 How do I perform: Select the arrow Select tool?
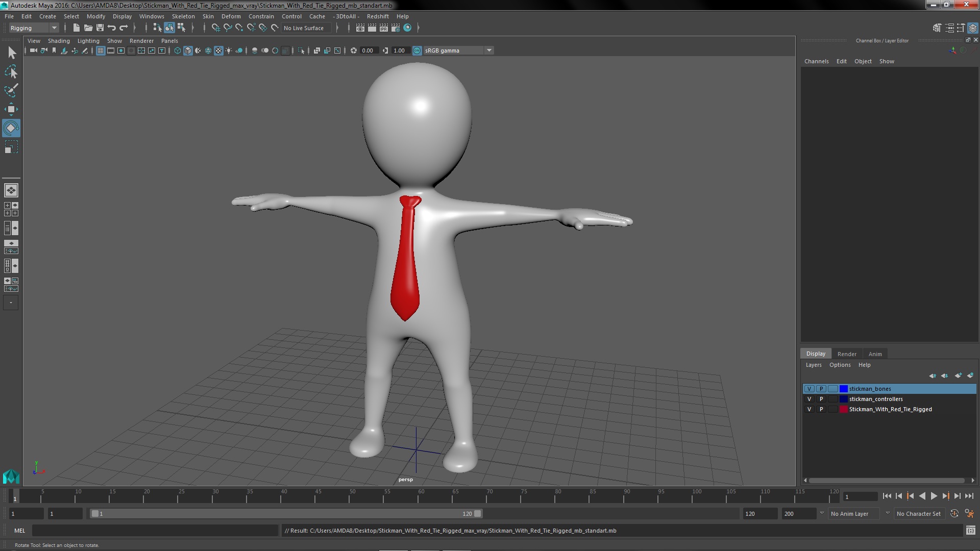click(x=11, y=53)
